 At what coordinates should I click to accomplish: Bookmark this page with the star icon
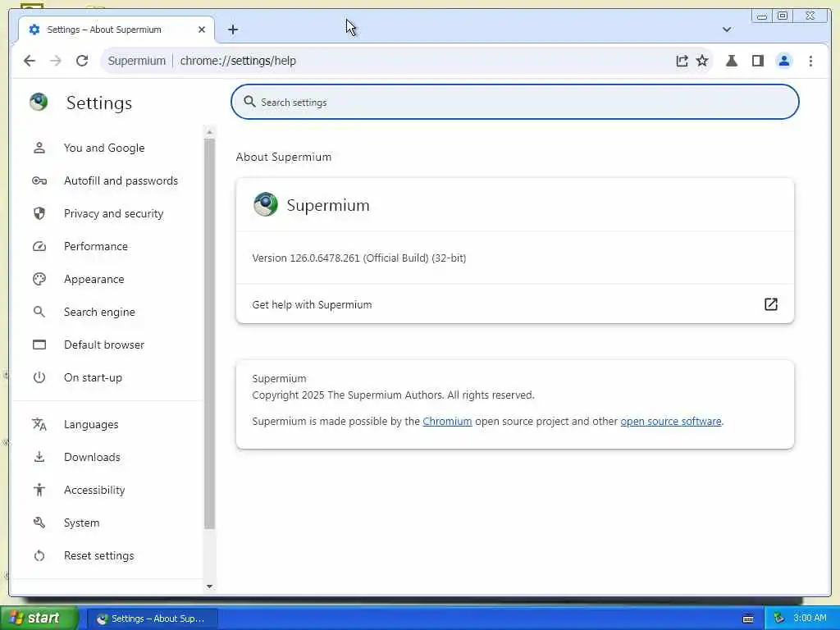coord(702,61)
